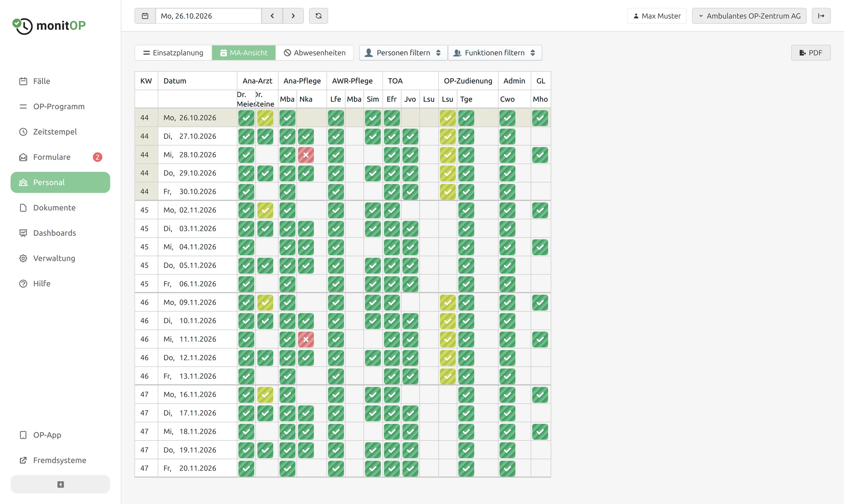Open the calendar date picker icon
The width and height of the screenshot is (844, 504).
coord(145,16)
